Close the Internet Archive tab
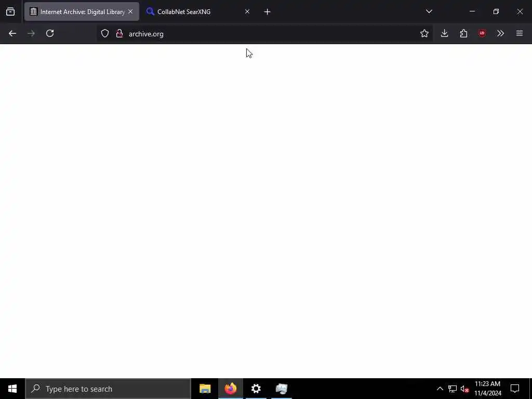This screenshot has height=399, width=532. point(130,11)
